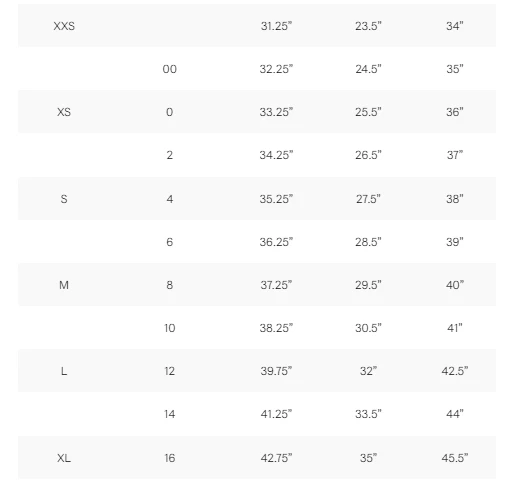
Task: Select the 40" hip measurement
Action: point(455,285)
